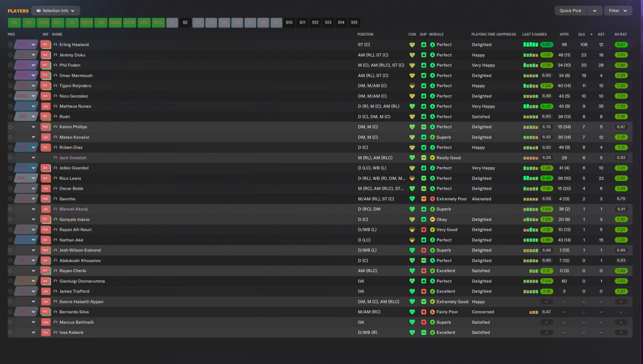Toggle the selection checkbox for Savinho
Screen dimensions: 643x364
(x=11, y=199)
